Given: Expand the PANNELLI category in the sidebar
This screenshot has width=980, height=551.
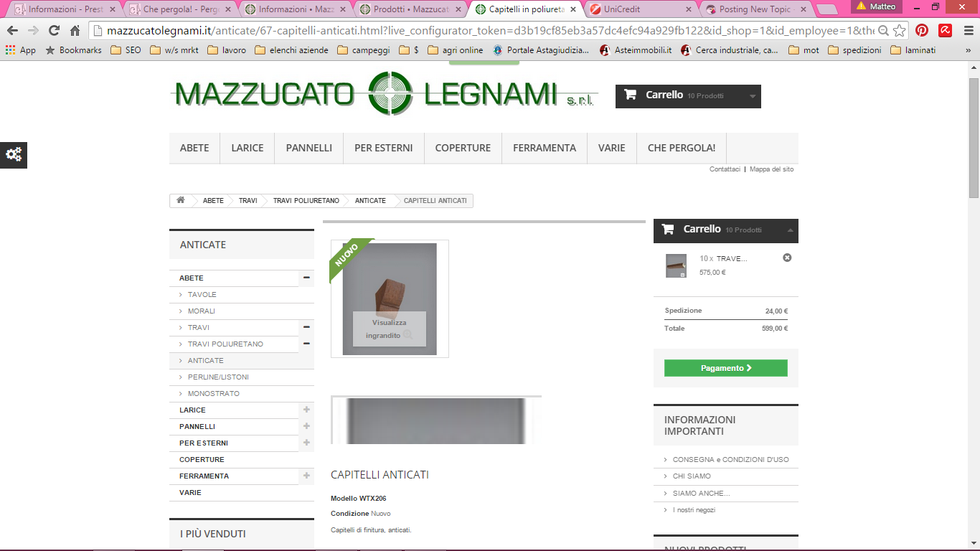Looking at the screenshot, I should 306,426.
